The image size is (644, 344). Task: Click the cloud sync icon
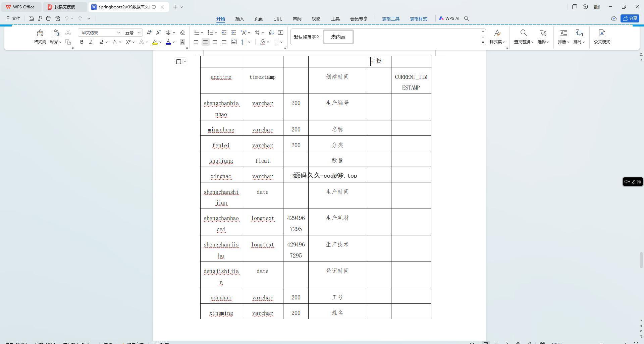613,18
